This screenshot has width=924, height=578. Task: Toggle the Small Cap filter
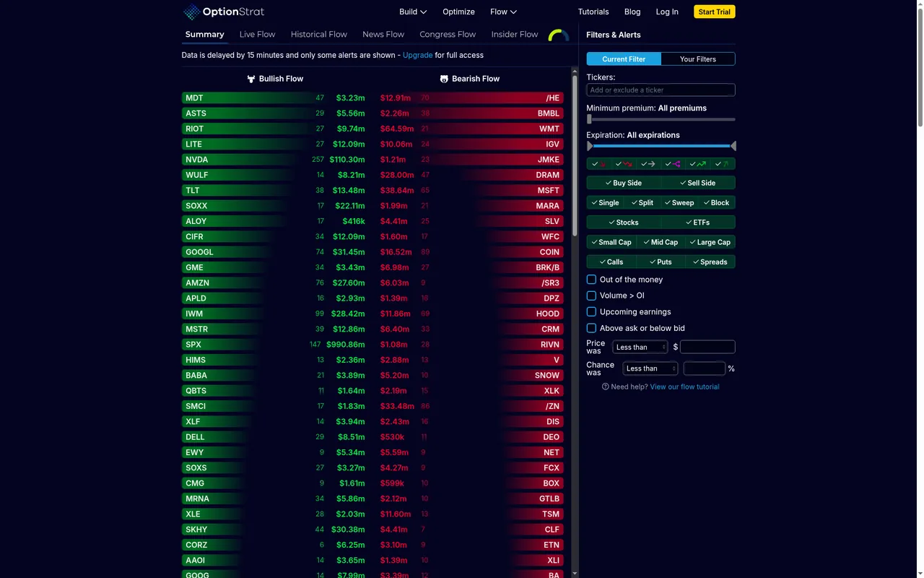pos(611,242)
